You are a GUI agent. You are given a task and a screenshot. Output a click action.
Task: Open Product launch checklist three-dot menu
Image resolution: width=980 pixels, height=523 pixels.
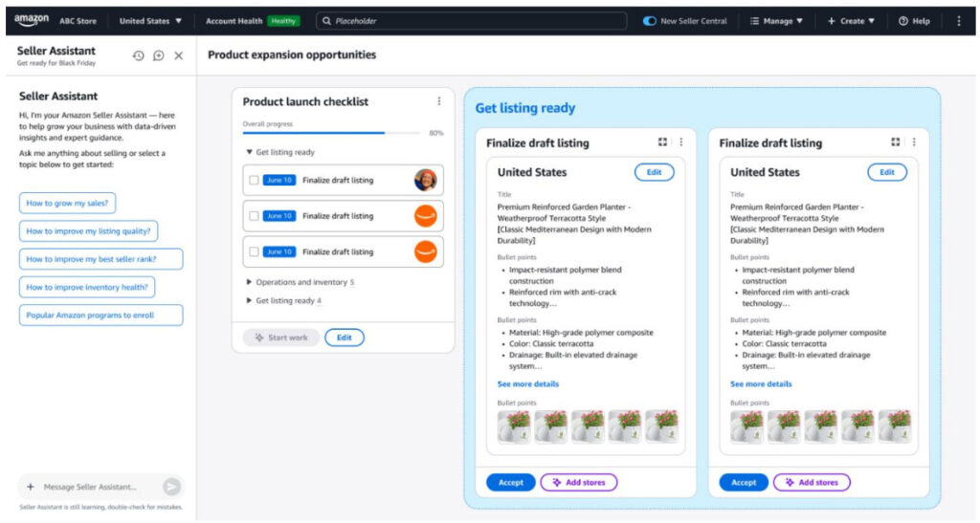[x=438, y=101]
